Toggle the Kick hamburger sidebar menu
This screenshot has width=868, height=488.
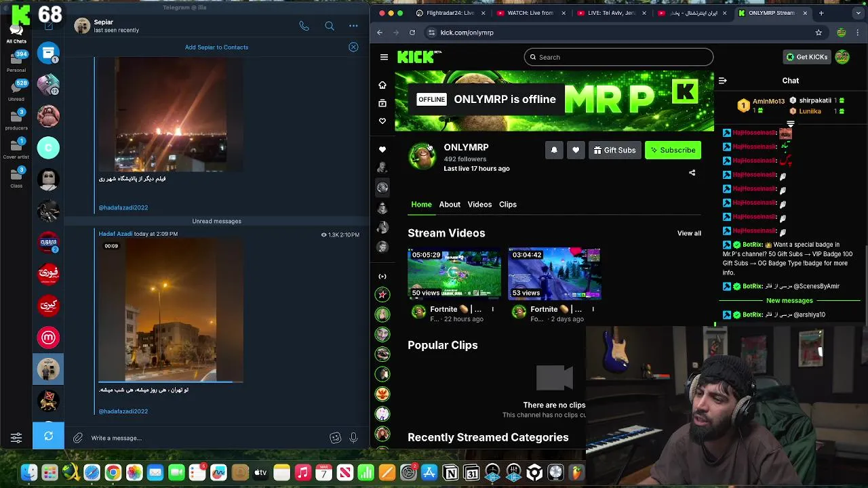[x=384, y=57]
